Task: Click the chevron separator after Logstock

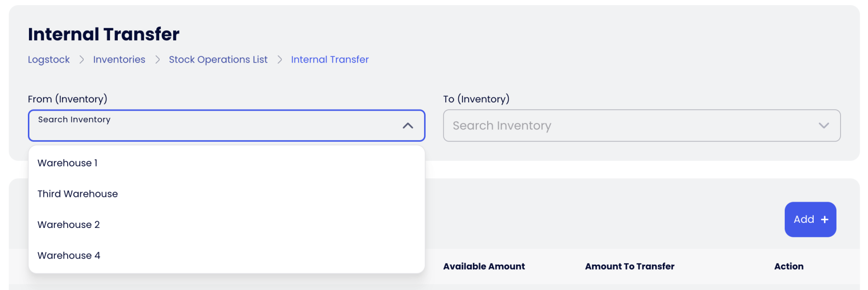Action: 82,59
